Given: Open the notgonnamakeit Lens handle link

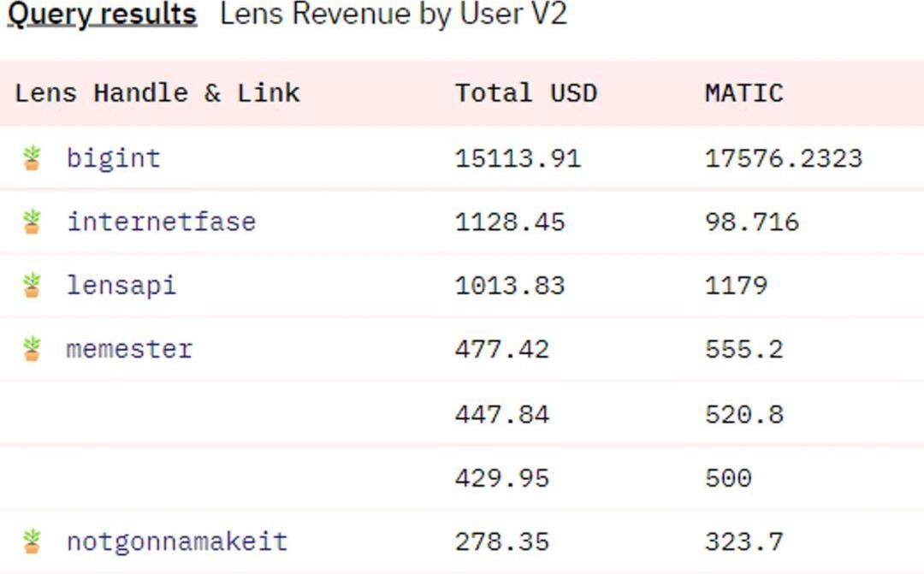Looking at the screenshot, I should [177, 541].
